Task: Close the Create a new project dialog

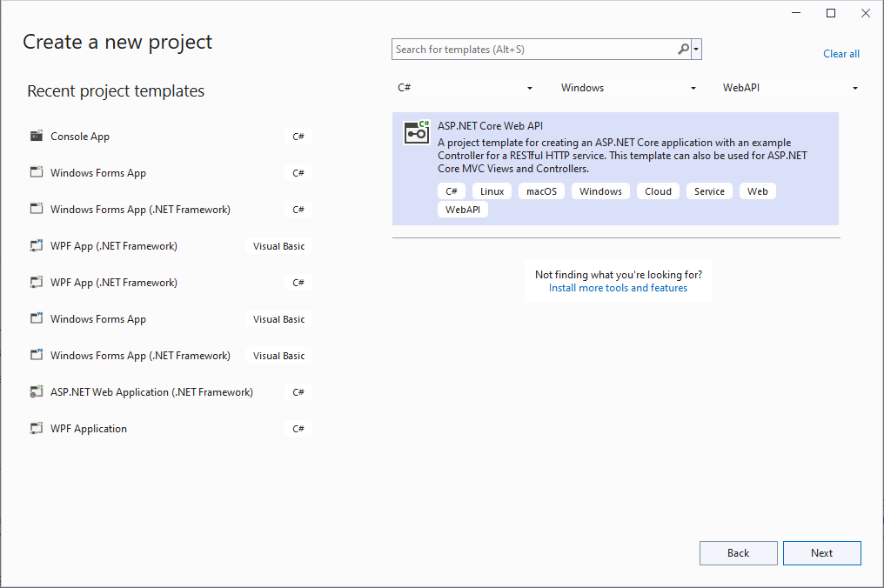Action: (x=866, y=13)
